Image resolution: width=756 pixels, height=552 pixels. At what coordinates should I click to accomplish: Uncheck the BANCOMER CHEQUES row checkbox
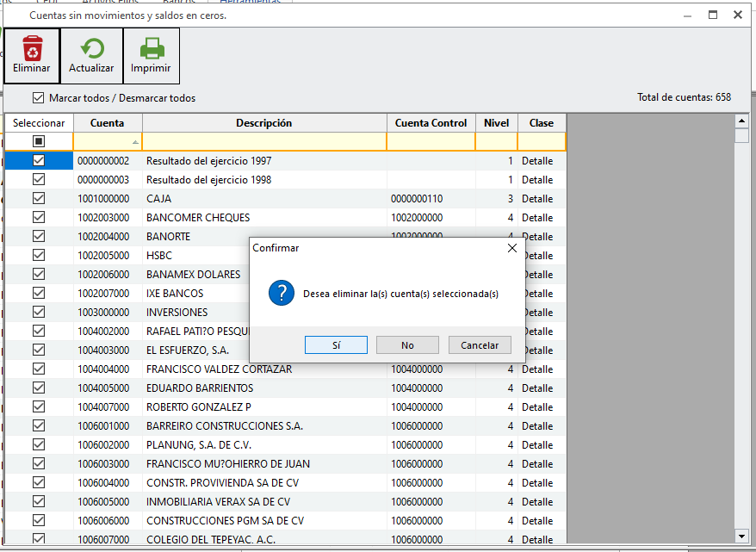39,218
